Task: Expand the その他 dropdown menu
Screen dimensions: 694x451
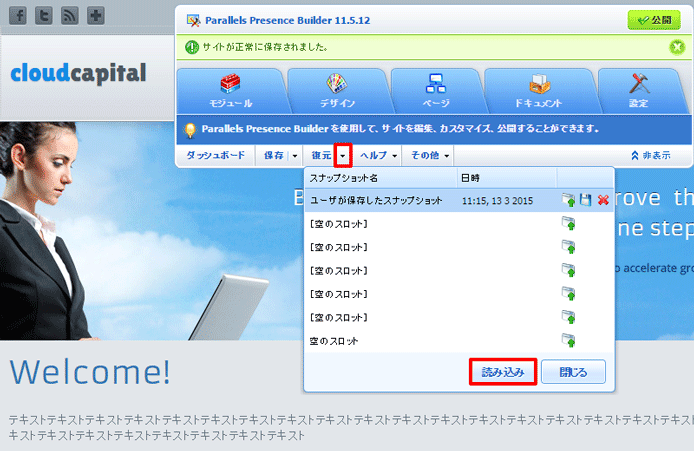Action: click(431, 156)
